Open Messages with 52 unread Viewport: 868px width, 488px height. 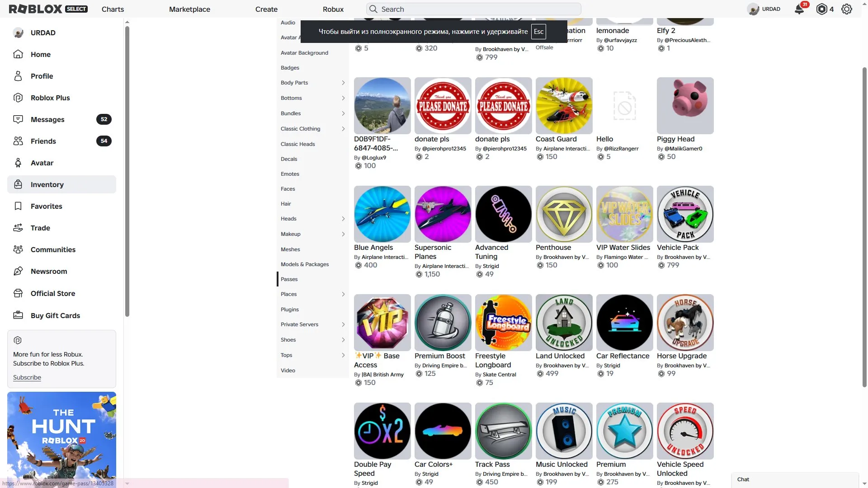tap(61, 119)
